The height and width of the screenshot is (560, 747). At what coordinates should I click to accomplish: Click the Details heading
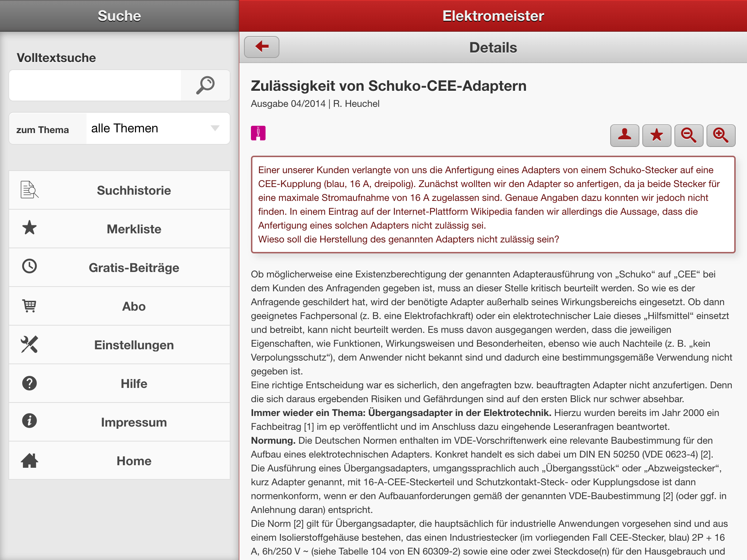493,48
